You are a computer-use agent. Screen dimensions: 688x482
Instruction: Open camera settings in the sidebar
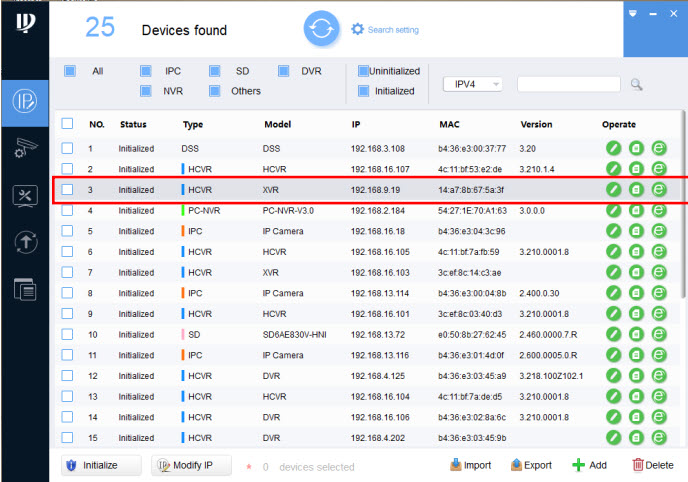25,148
